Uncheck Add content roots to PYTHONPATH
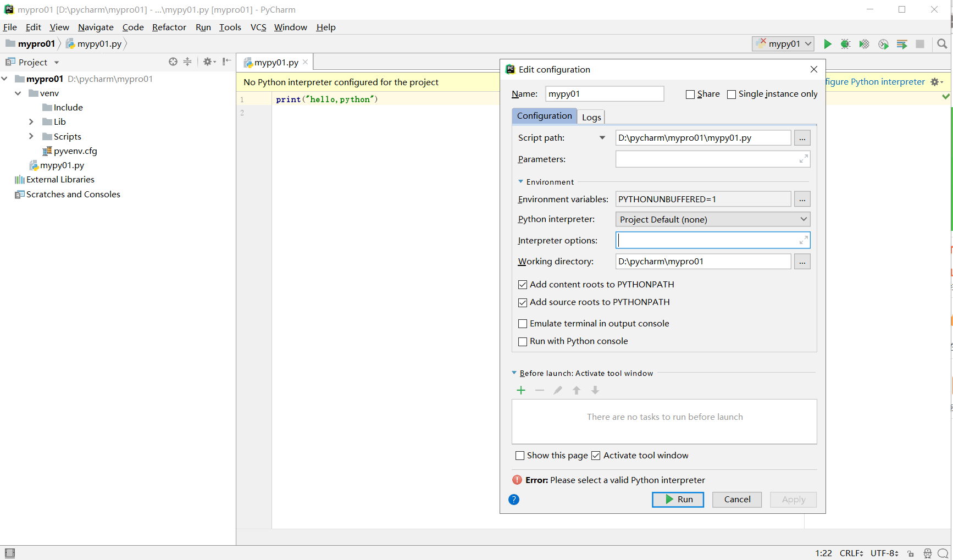This screenshot has height=560, width=953. 523,285
